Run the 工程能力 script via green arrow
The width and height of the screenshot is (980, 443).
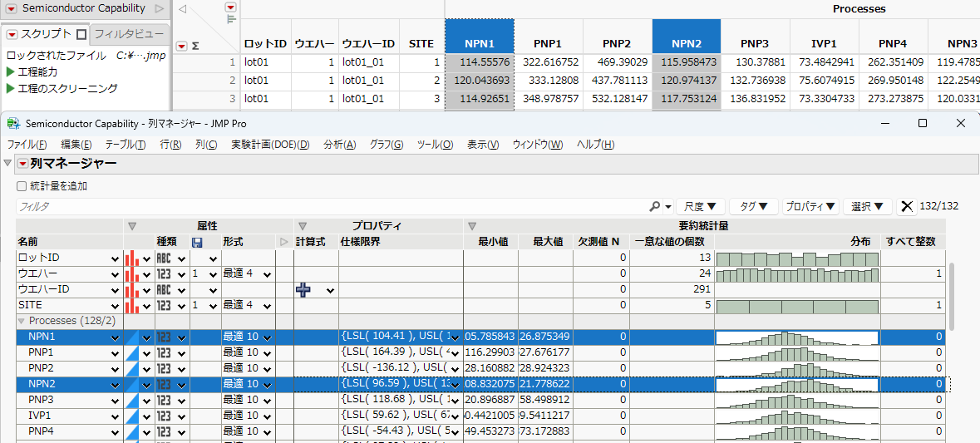(11, 71)
